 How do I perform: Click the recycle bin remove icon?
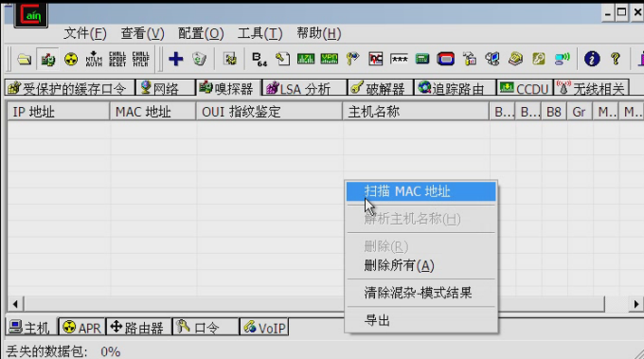coord(199,59)
